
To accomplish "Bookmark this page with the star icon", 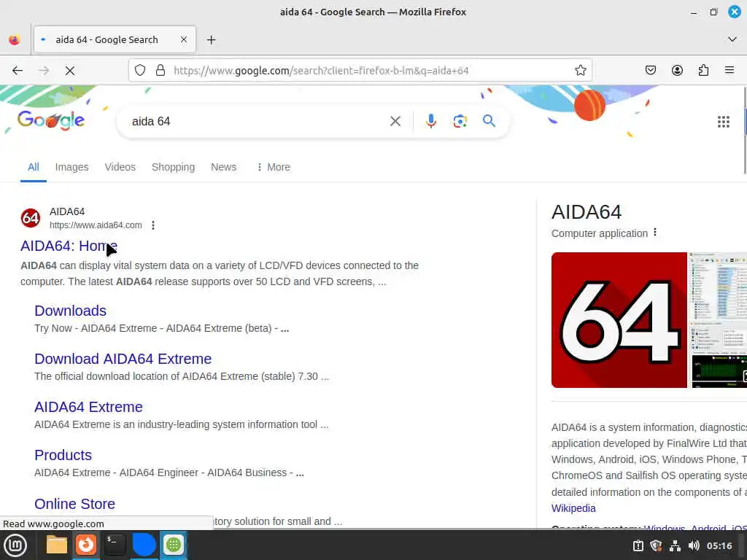I will pos(580,71).
